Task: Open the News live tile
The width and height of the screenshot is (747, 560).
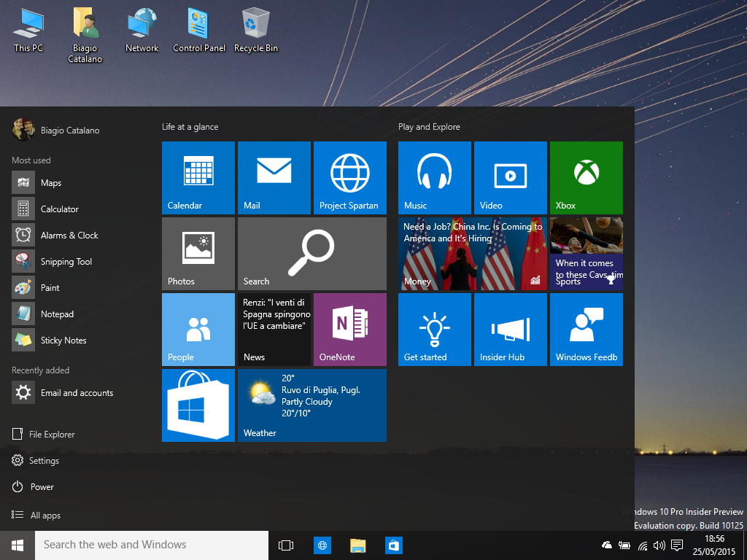Action: point(274,329)
